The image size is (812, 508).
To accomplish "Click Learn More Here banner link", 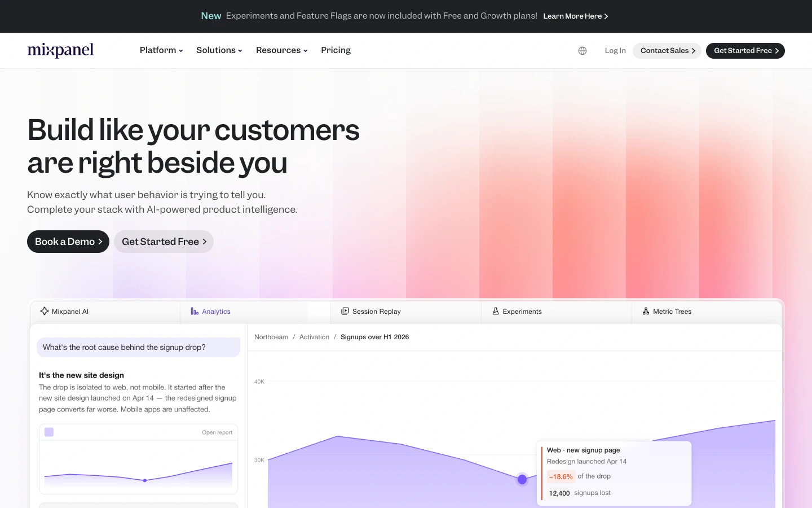I will [x=576, y=16].
